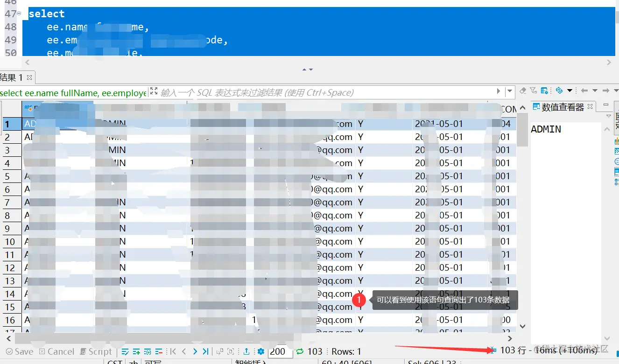Viewport: 619px width, 364px height.
Task: Navigate back with the left history arrow
Action: [584, 91]
